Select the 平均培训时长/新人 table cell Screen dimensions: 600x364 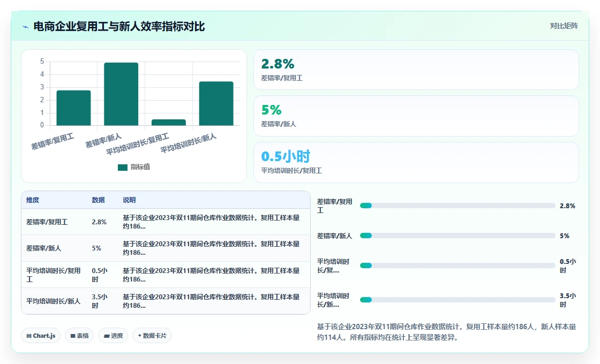[53, 301]
